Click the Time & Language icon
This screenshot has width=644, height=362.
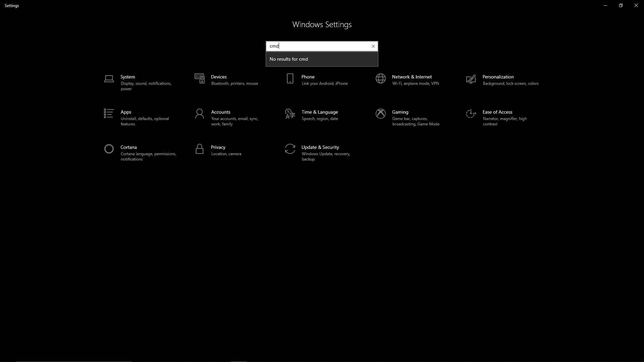[290, 114]
